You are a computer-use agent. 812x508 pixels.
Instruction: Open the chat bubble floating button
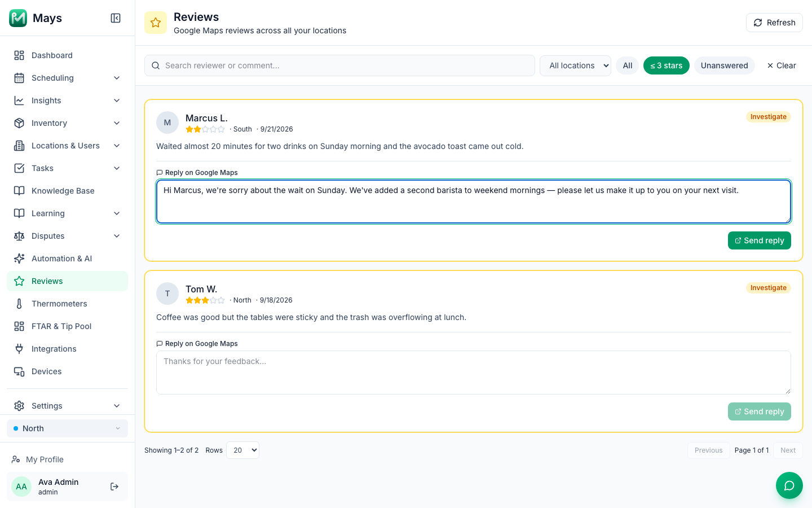[x=789, y=485]
